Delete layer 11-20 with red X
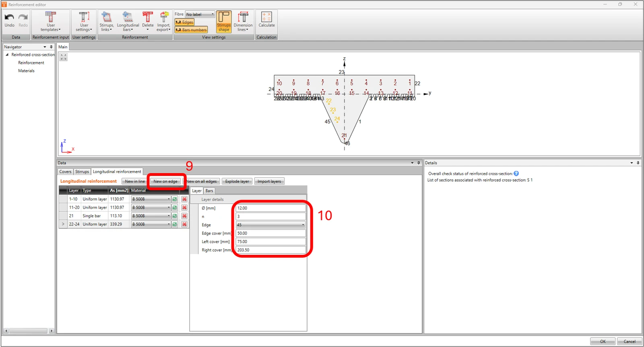The height and width of the screenshot is (347, 644). point(184,208)
